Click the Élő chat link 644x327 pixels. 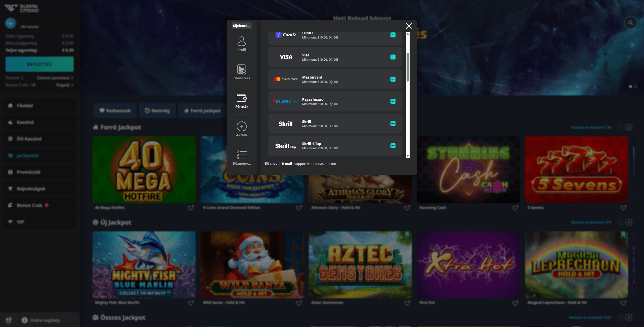point(270,164)
